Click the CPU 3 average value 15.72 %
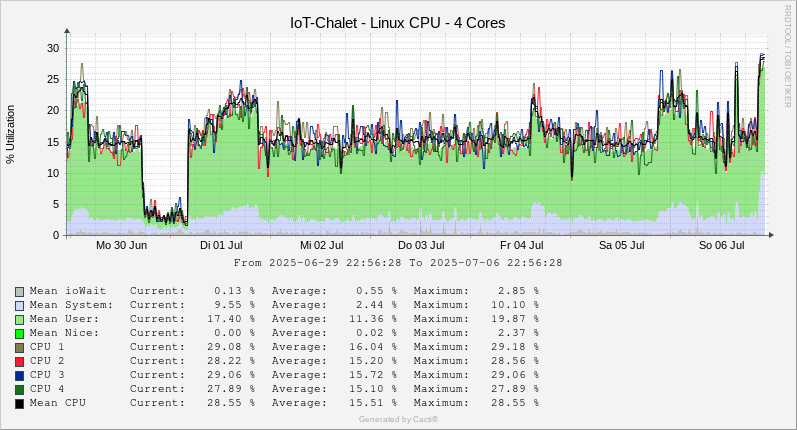Screen dimensions: 797x430 373,375
